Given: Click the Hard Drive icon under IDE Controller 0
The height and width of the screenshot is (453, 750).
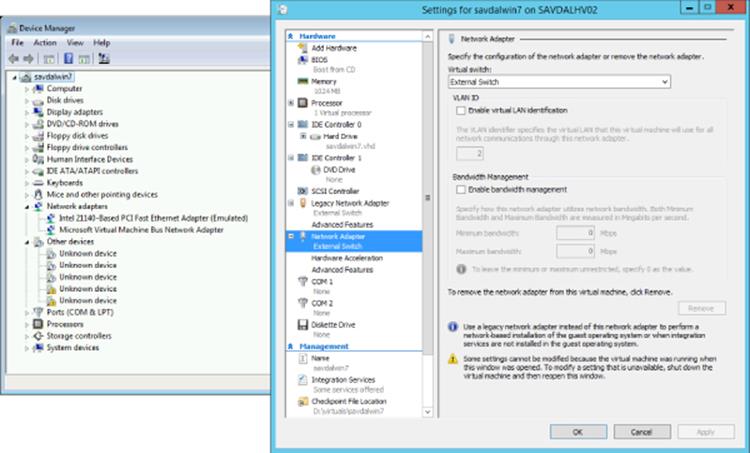Looking at the screenshot, I should 315,137.
